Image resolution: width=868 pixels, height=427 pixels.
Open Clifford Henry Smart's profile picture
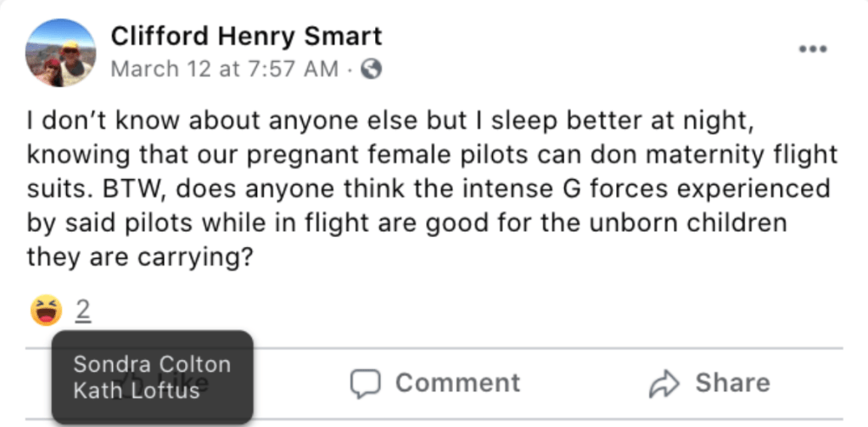click(60, 53)
